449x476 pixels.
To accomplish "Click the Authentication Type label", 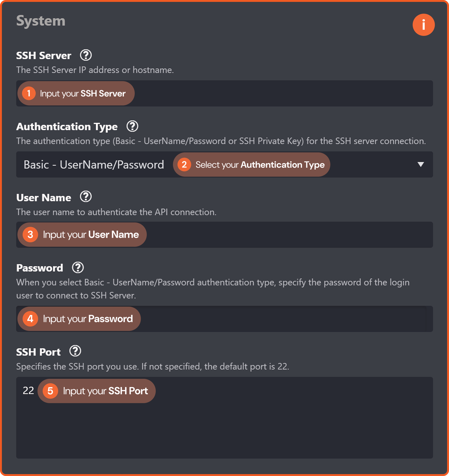I will point(67,127).
